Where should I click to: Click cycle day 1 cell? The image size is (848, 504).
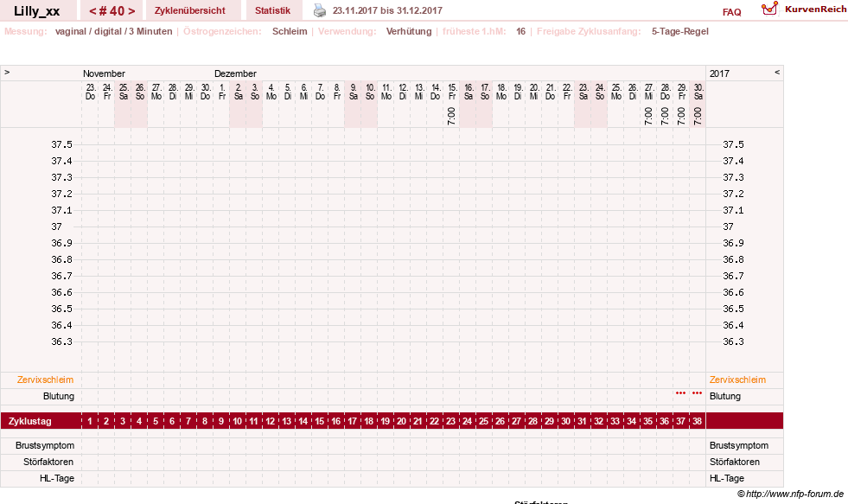[x=90, y=421]
